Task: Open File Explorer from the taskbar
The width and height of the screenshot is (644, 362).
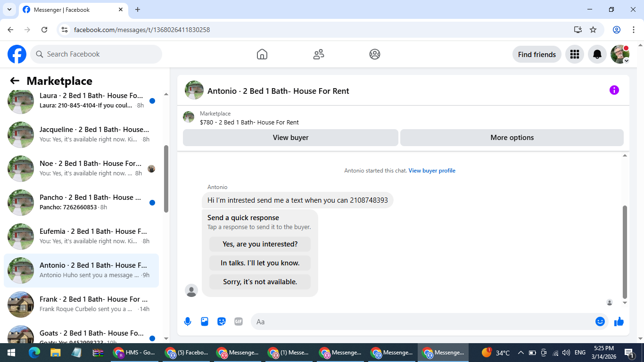Action: click(56, 353)
